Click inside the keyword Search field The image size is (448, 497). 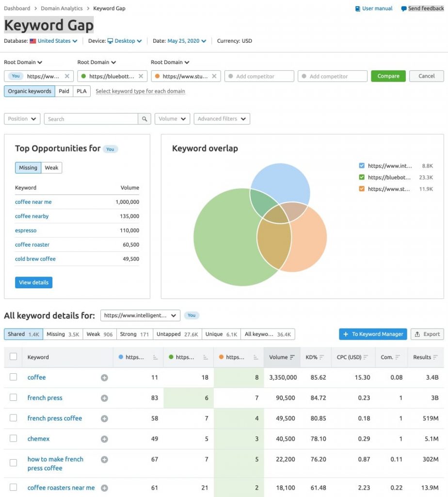click(x=87, y=118)
